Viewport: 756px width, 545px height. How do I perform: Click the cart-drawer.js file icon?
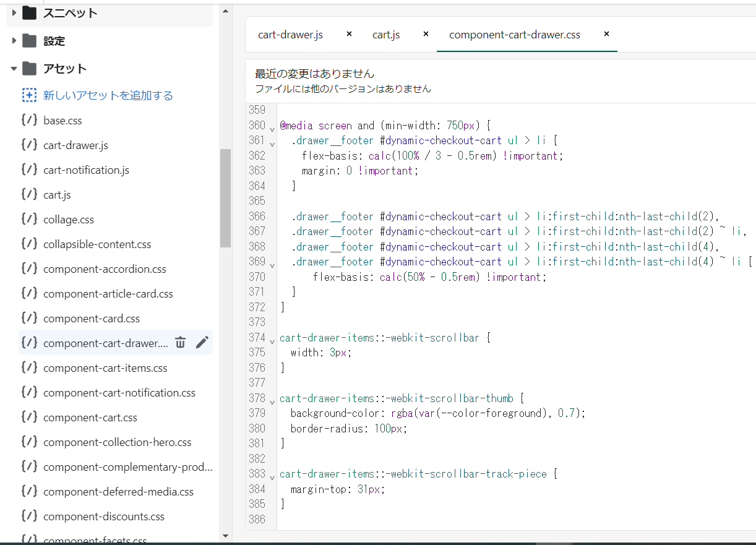pyautogui.click(x=29, y=145)
